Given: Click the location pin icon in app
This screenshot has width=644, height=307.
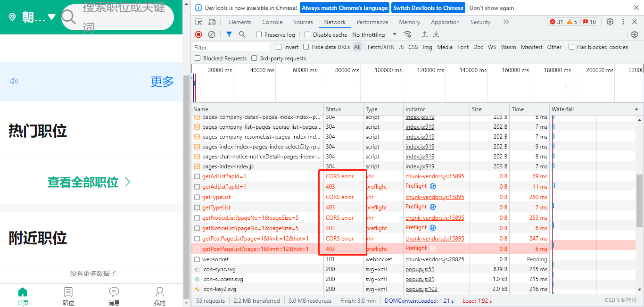Looking at the screenshot, I should point(12,17).
